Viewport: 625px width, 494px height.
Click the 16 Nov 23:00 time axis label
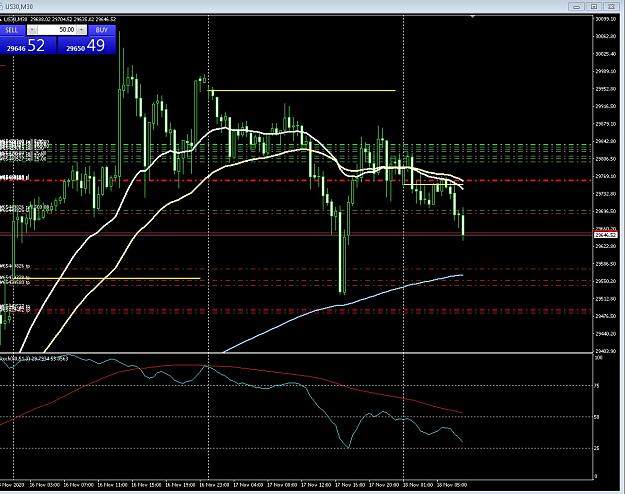(214, 485)
